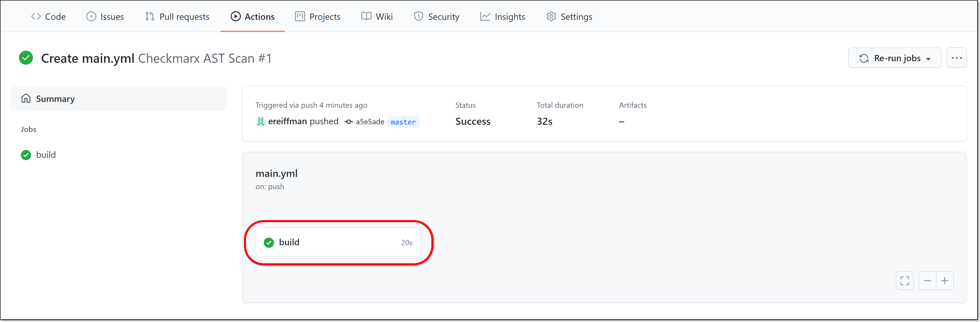The height and width of the screenshot is (322, 980).
Task: Click the re-run sync arrows icon
Action: pyautogui.click(x=864, y=58)
